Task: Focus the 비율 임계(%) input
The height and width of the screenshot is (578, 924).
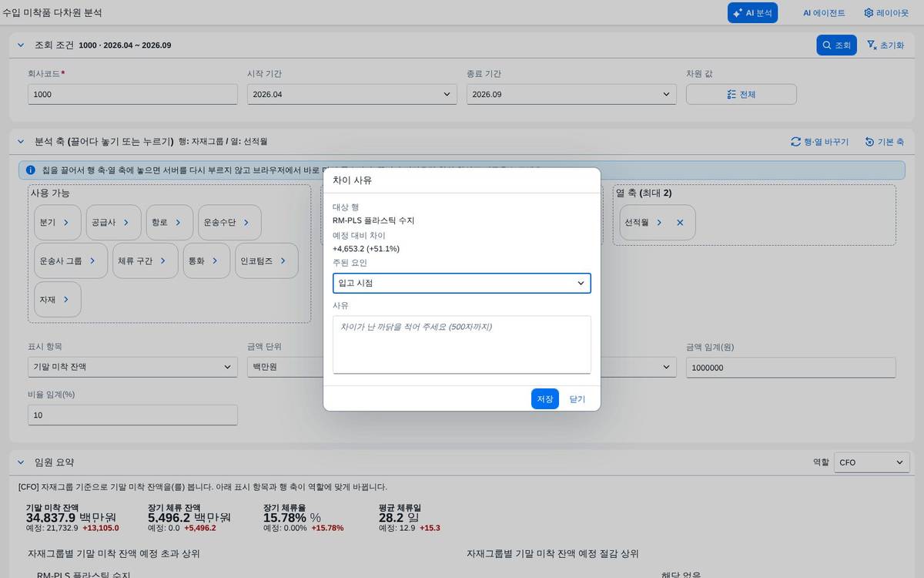Action: tap(132, 415)
